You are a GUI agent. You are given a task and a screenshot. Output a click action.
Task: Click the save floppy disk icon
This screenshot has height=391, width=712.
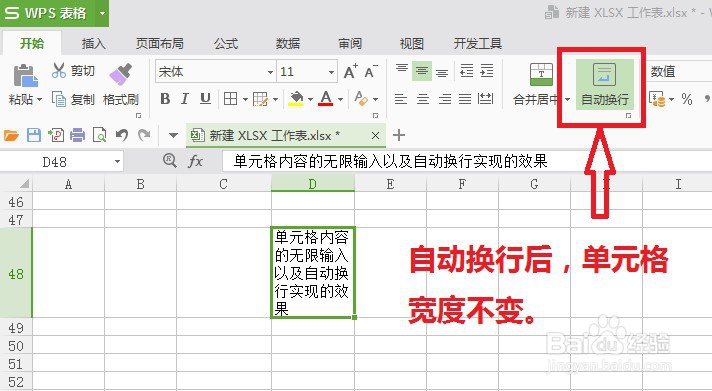coord(34,135)
